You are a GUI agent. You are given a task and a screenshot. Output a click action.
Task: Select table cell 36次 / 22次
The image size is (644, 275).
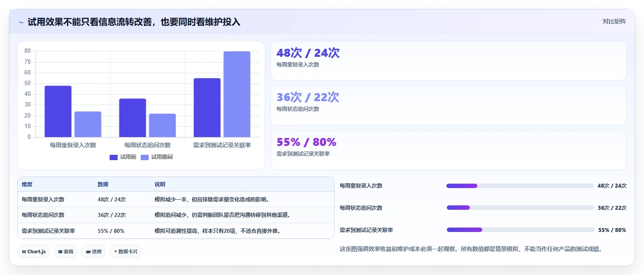[x=112, y=215]
